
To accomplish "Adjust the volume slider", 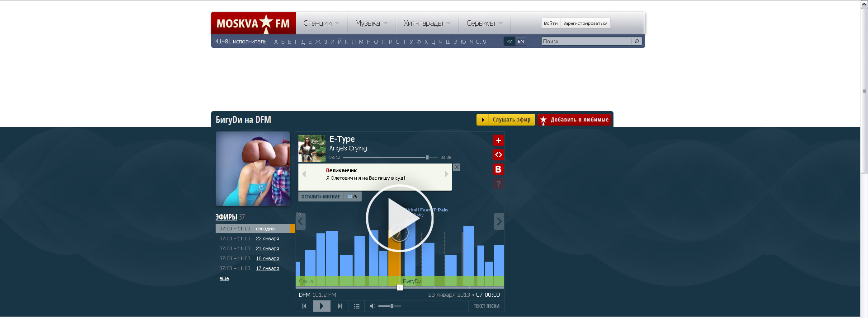I will 390,306.
